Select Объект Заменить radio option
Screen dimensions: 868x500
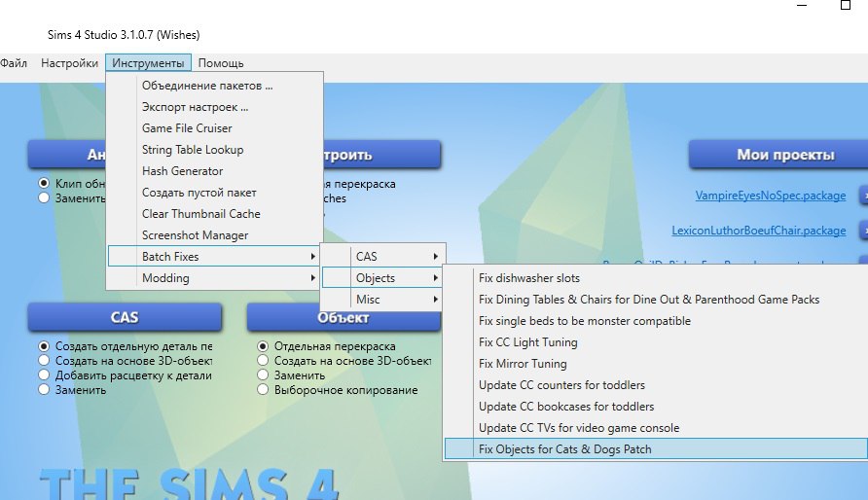[x=263, y=375]
